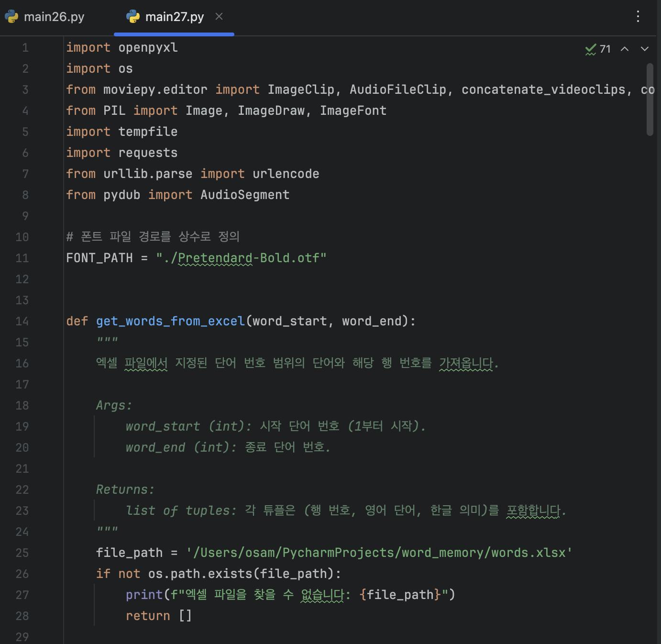The width and height of the screenshot is (661, 644).
Task: Close the main27.py tab
Action: point(219,17)
